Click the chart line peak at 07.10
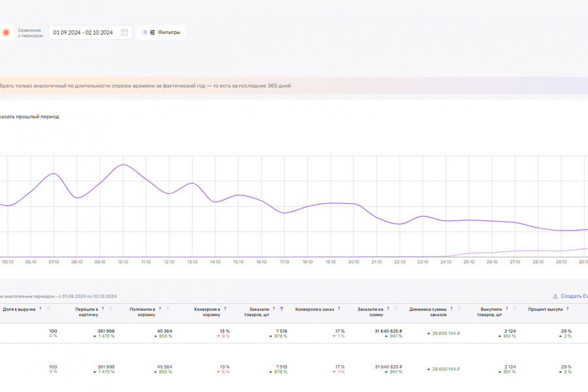The height and width of the screenshot is (392, 588). pos(54,173)
